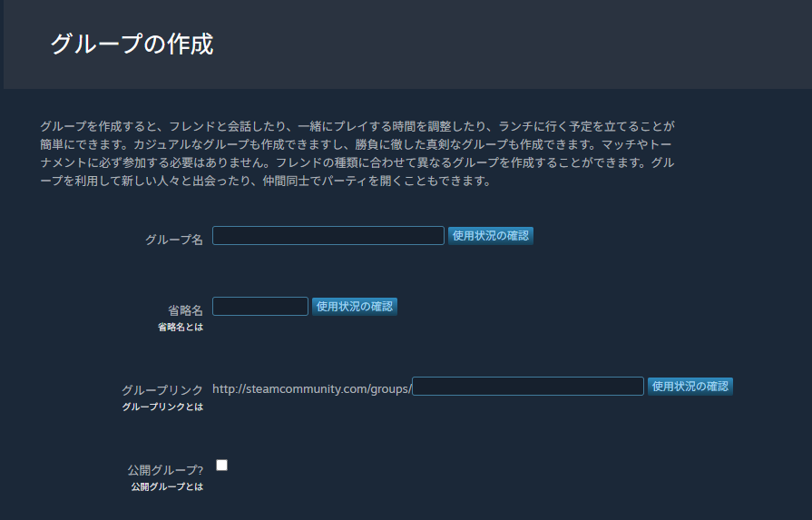Click the グループリンク URL input field
The image size is (812, 520).
coord(527,387)
